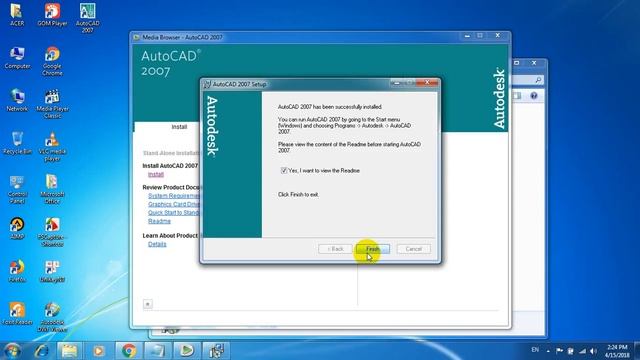Screen dimensions: 640x360
Task: Click the small square button at Media Browser bottom
Action: tap(148, 304)
